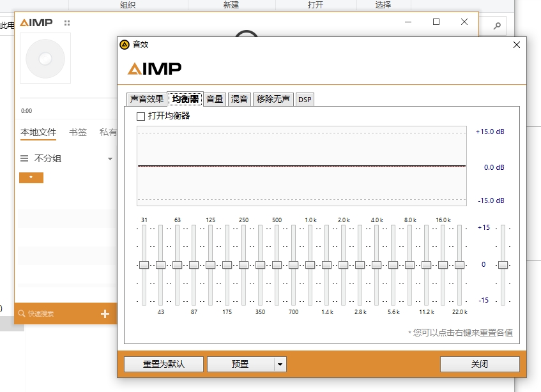The image size is (541, 392).
Task: Click the 87 Hz equalizer slider handle
Action: [194, 265]
